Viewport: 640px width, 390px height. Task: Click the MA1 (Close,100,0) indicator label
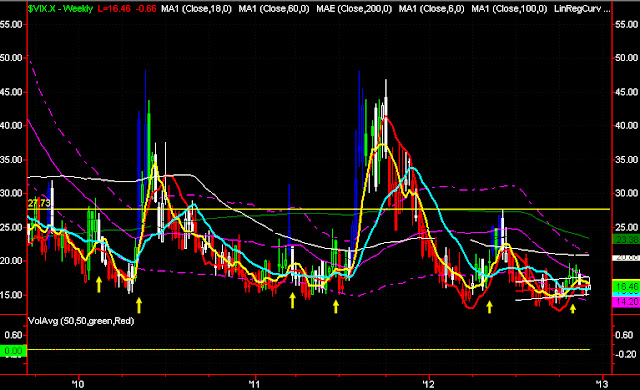509,9
